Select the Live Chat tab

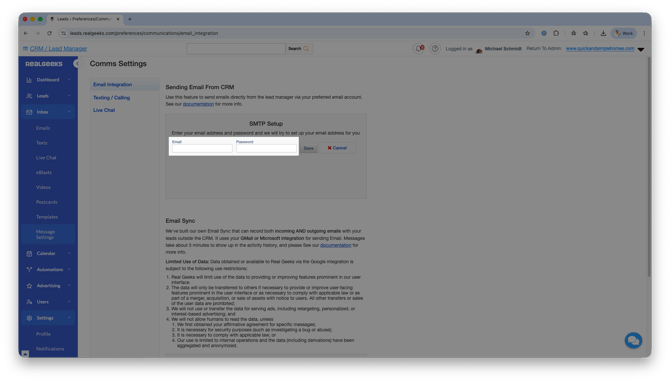click(104, 110)
